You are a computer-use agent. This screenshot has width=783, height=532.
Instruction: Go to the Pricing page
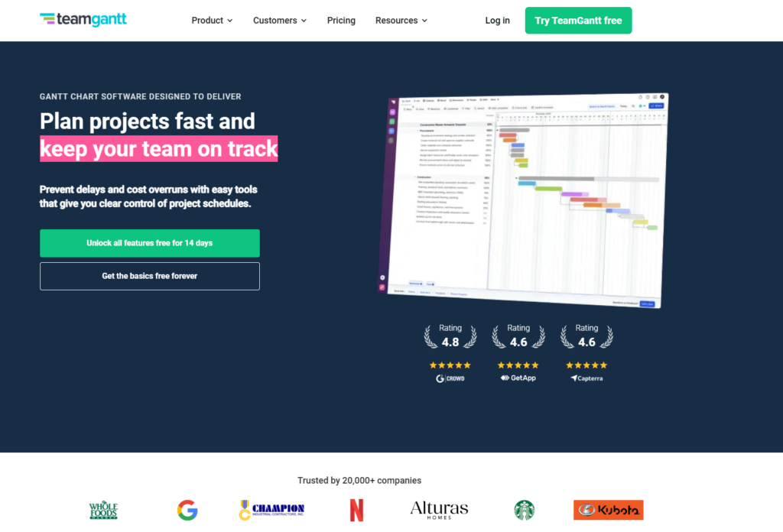(341, 21)
